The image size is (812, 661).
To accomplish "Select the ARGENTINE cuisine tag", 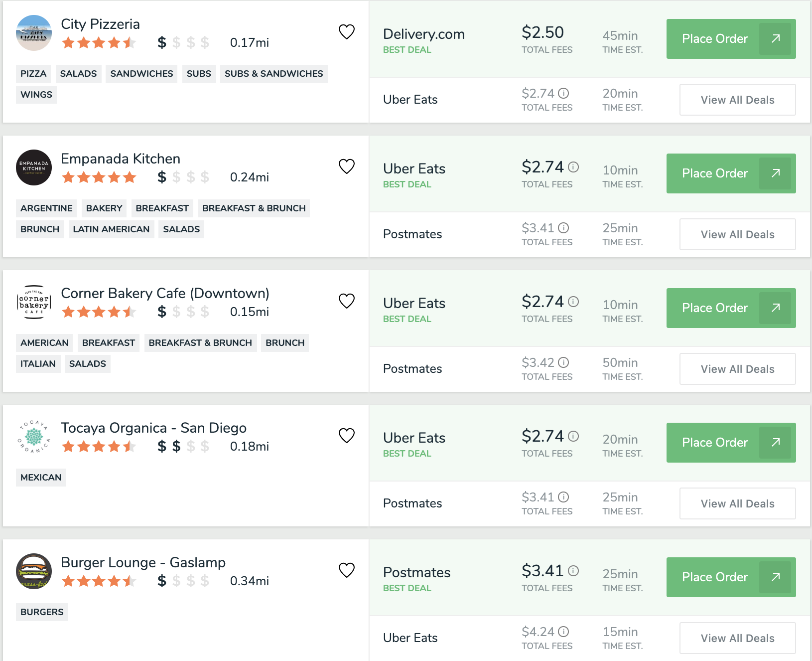I will [46, 208].
